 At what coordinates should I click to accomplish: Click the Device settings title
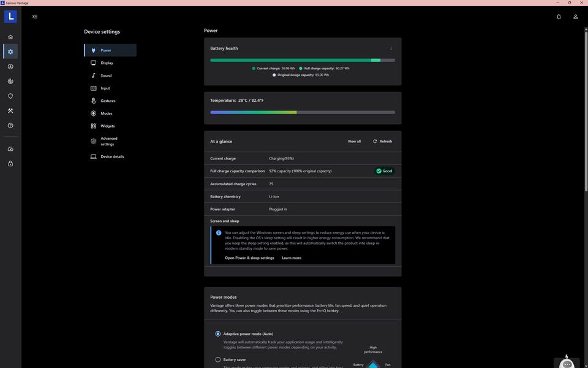click(x=102, y=31)
